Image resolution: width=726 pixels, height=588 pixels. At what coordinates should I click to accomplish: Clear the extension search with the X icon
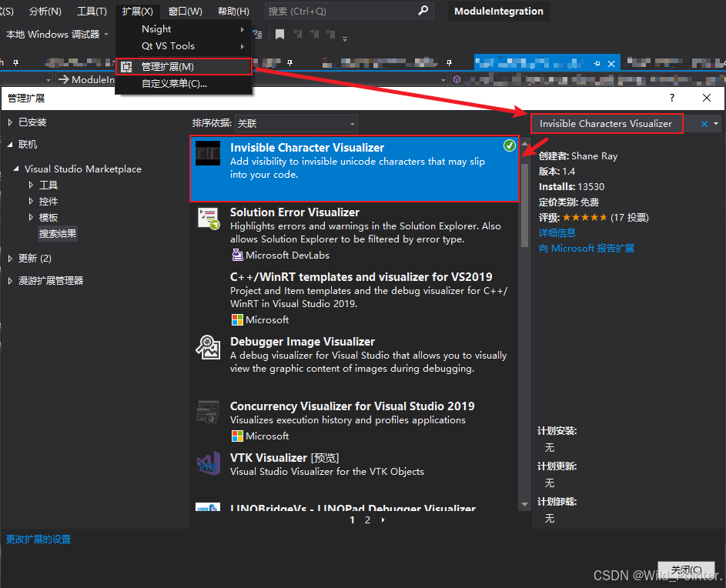[704, 124]
